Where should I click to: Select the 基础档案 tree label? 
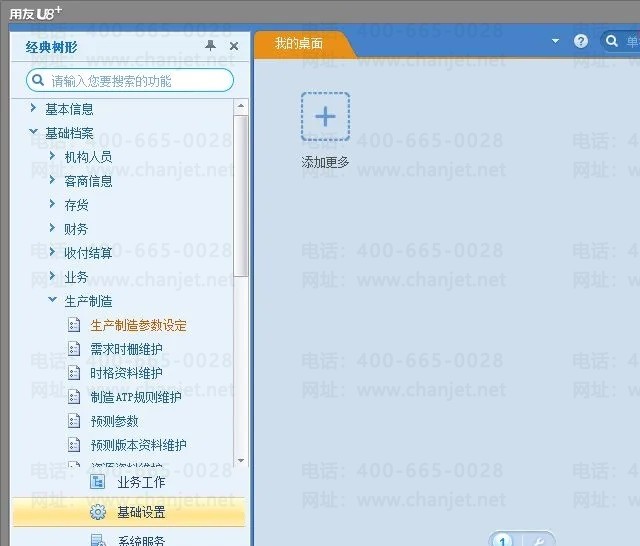(x=69, y=133)
